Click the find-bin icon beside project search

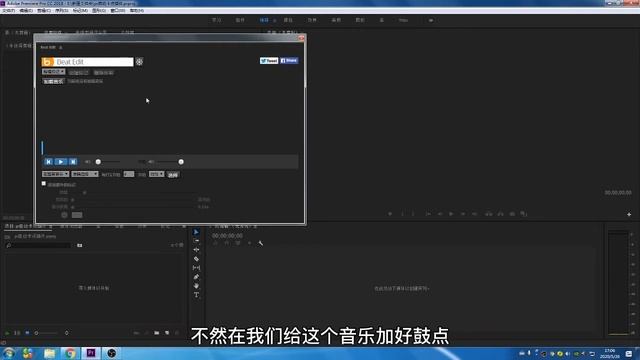80,245
